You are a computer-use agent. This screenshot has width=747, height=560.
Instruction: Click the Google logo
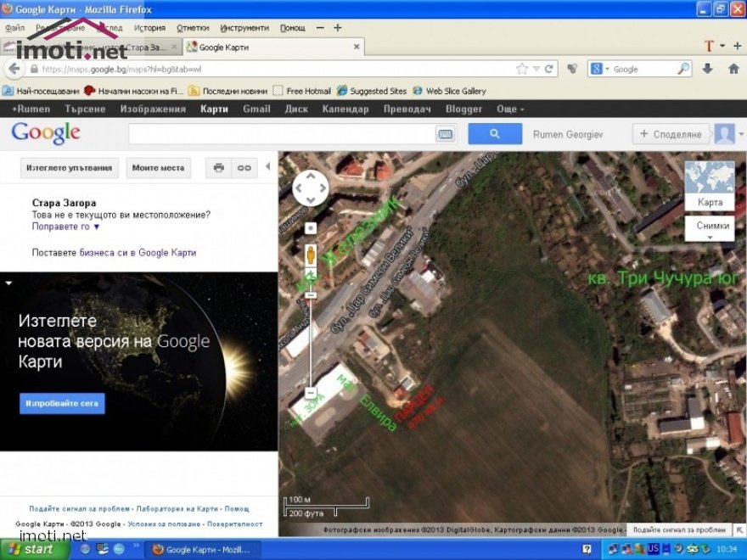click(46, 133)
